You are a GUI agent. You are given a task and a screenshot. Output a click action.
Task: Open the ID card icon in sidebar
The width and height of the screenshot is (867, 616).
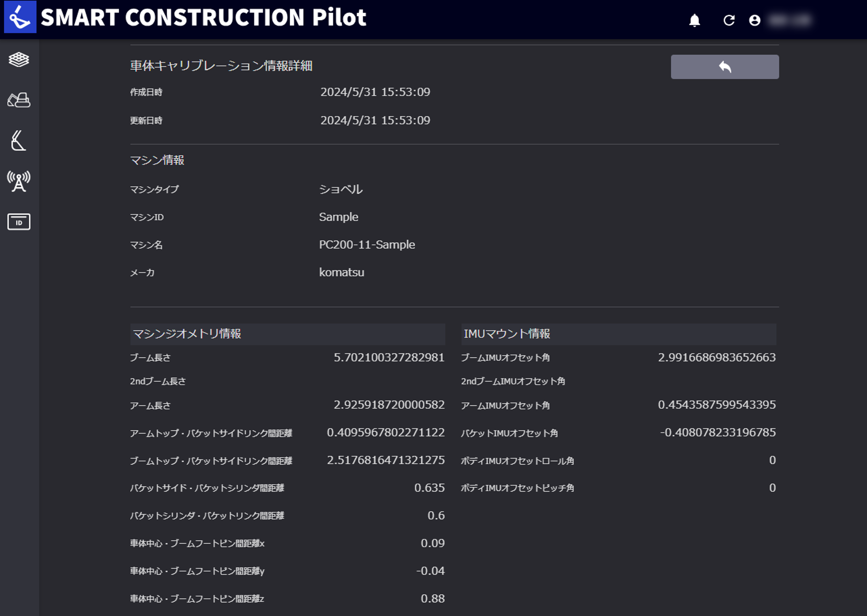[19, 222]
